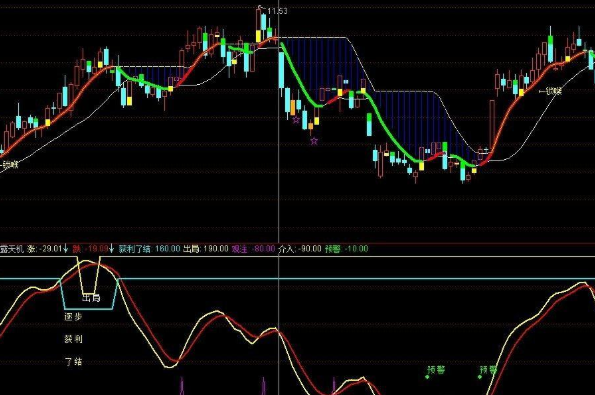The width and height of the screenshot is (595, 395).
Task: Select the left green 预警 signal marker
Action: point(435,371)
